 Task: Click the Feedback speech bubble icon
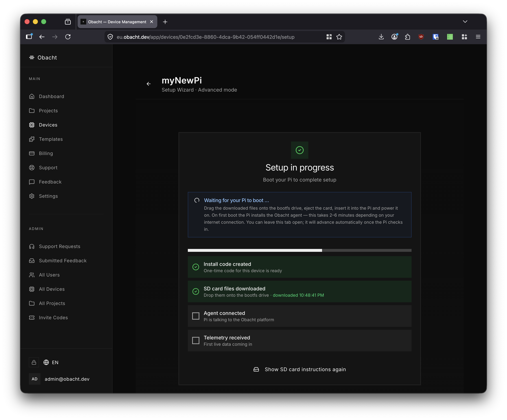pyautogui.click(x=32, y=182)
